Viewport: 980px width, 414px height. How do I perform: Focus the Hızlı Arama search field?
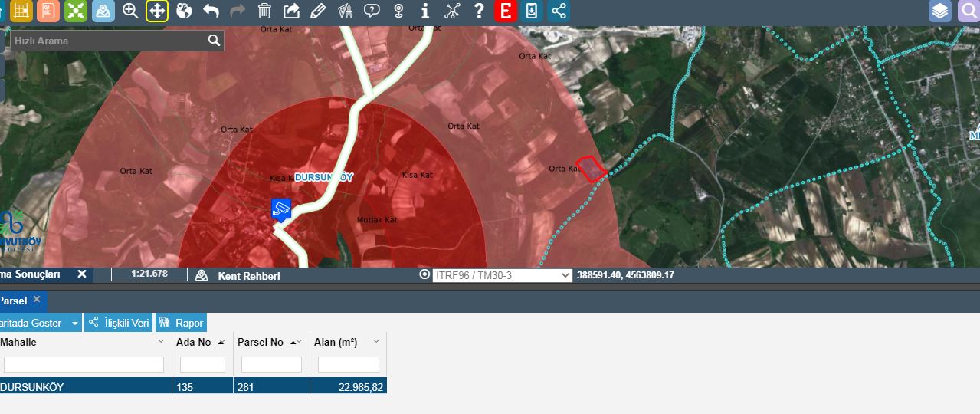click(x=108, y=41)
